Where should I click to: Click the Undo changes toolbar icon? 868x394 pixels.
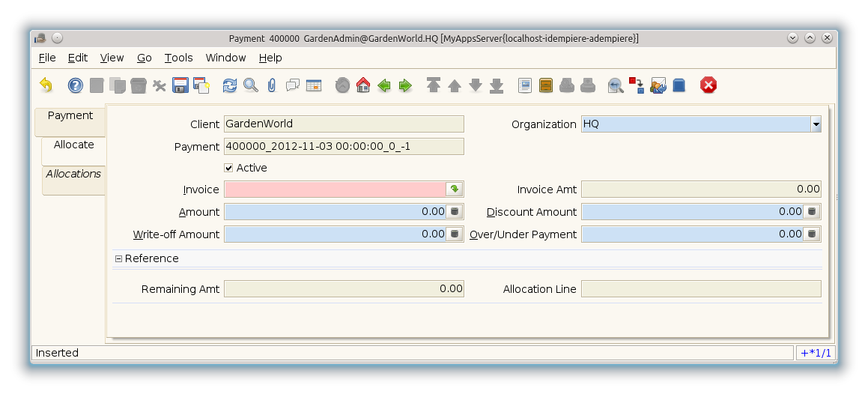coord(46,85)
